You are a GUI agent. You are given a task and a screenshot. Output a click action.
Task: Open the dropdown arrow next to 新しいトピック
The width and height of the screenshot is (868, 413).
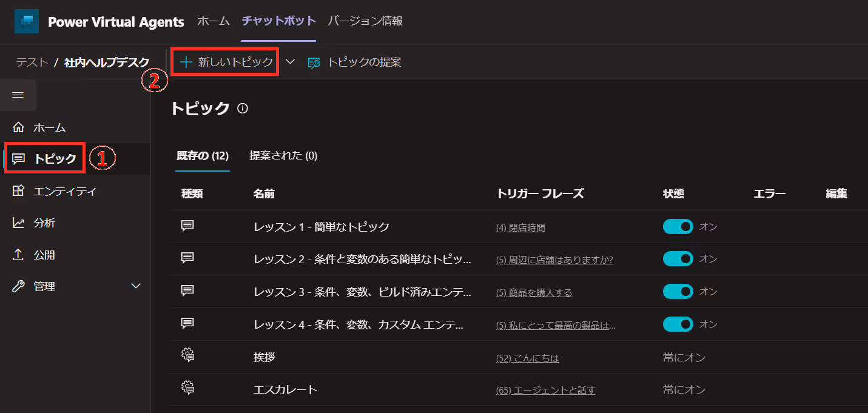click(x=290, y=62)
